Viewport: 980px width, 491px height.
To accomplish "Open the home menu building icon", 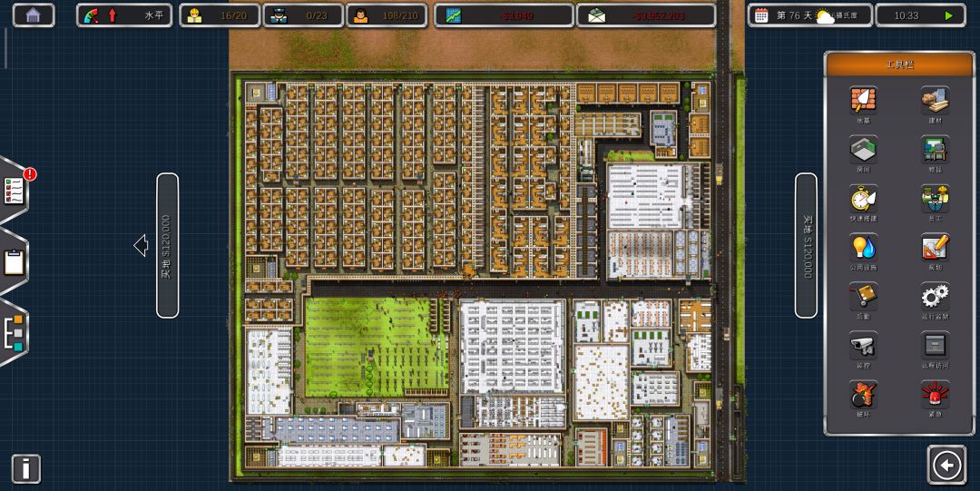I will 34,15.
